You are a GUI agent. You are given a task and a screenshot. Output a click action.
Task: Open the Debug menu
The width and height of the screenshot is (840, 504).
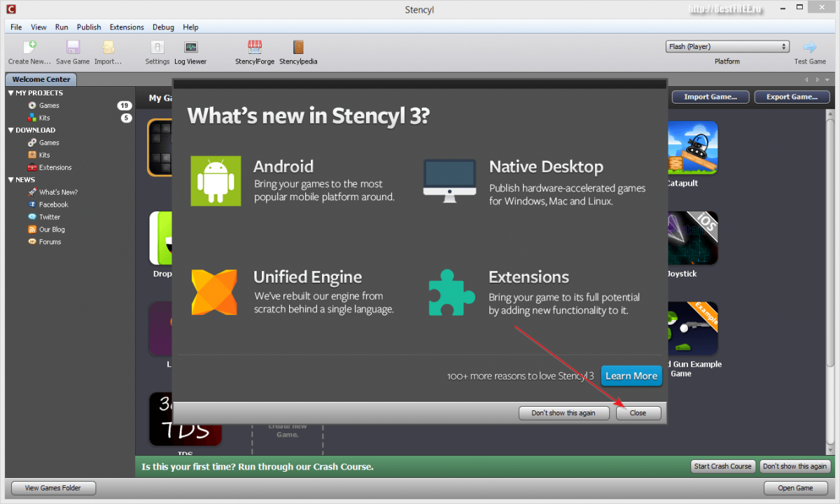pos(163,27)
